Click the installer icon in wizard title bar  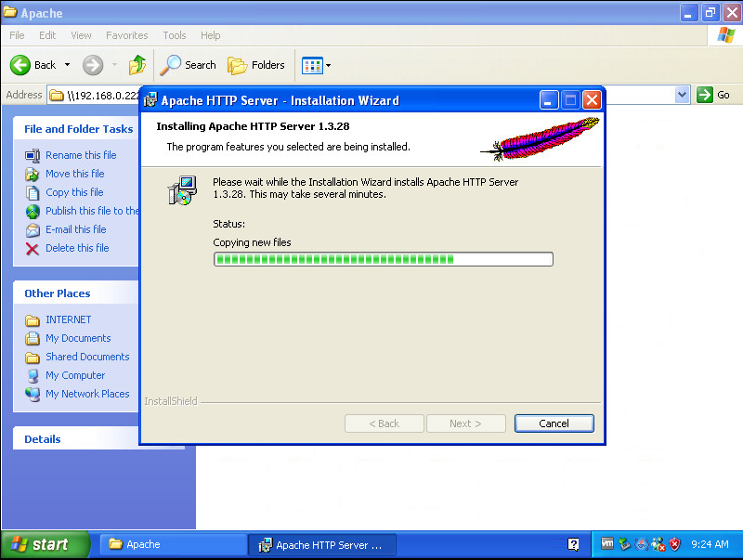click(150, 100)
